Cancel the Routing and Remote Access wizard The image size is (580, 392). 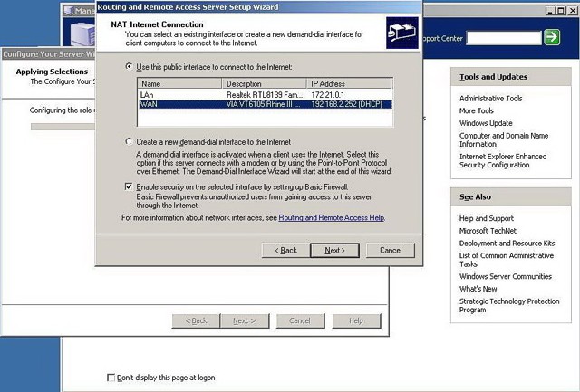click(391, 250)
